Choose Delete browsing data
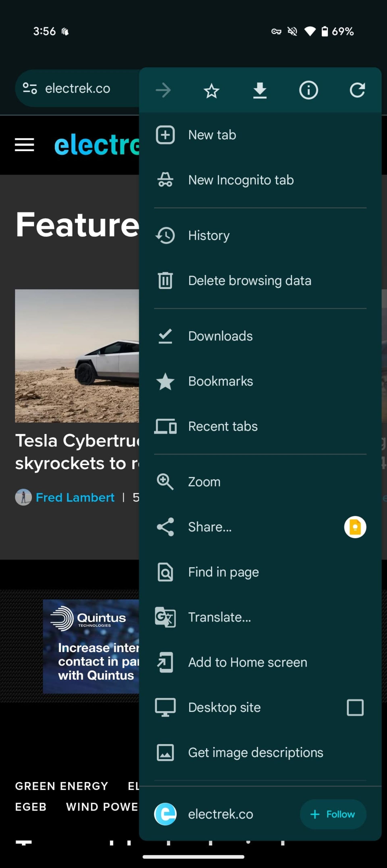This screenshot has height=868, width=387. pyautogui.click(x=260, y=280)
